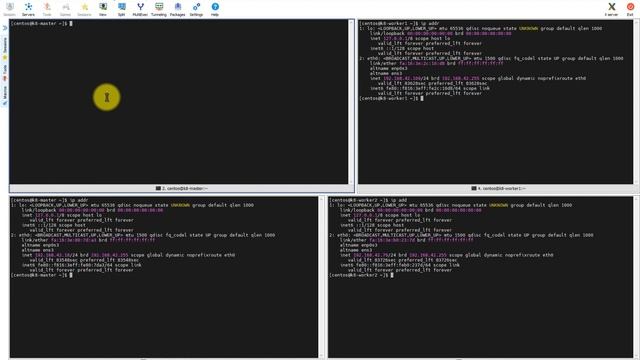This screenshot has width=640, height=360.
Task: Toggle MultiExec mode in toolbar
Action: point(140,9)
